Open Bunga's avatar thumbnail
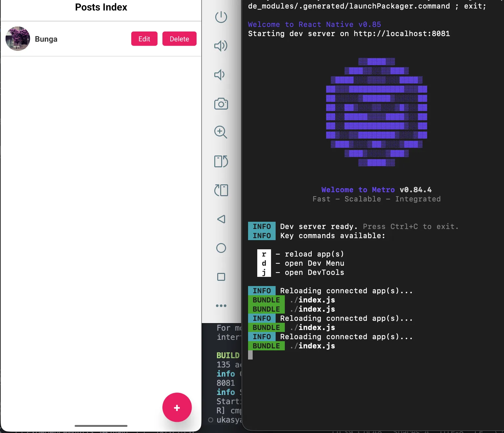Screen dimensions: 504x433 18,39
